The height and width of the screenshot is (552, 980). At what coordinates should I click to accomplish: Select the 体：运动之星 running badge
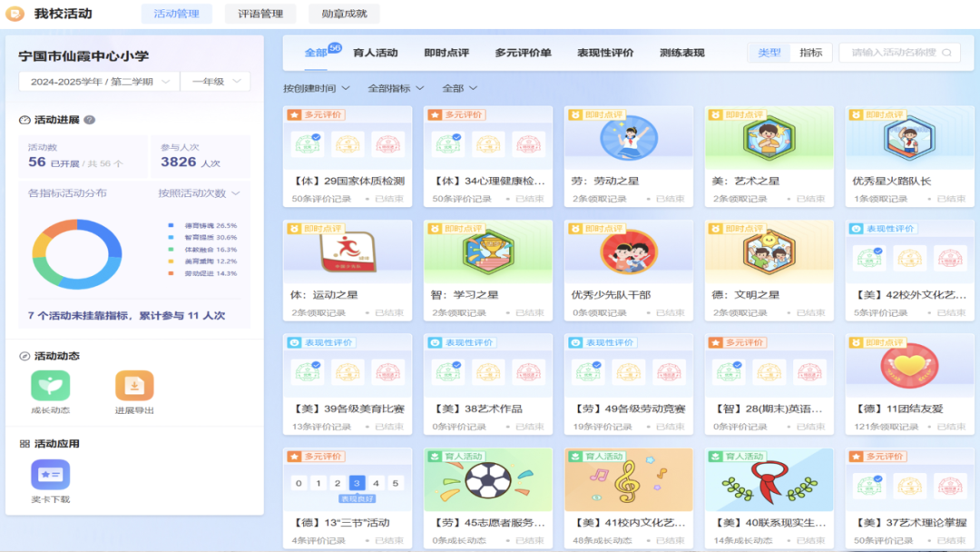pos(348,253)
